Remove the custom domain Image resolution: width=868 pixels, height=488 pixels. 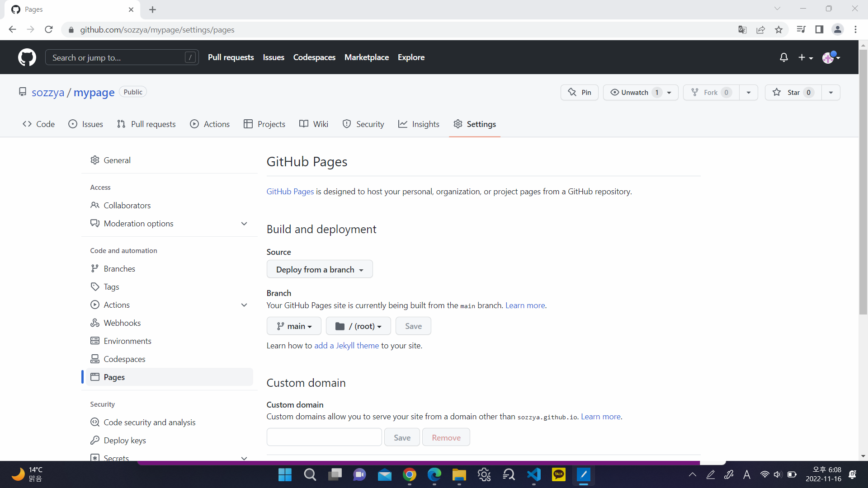point(446,437)
